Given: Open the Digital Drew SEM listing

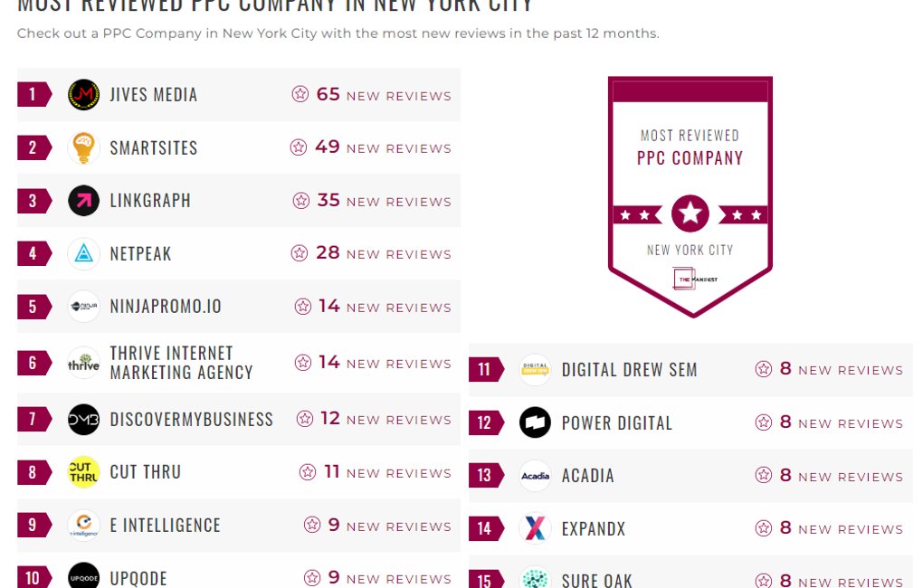Looking at the screenshot, I should tap(629, 370).
